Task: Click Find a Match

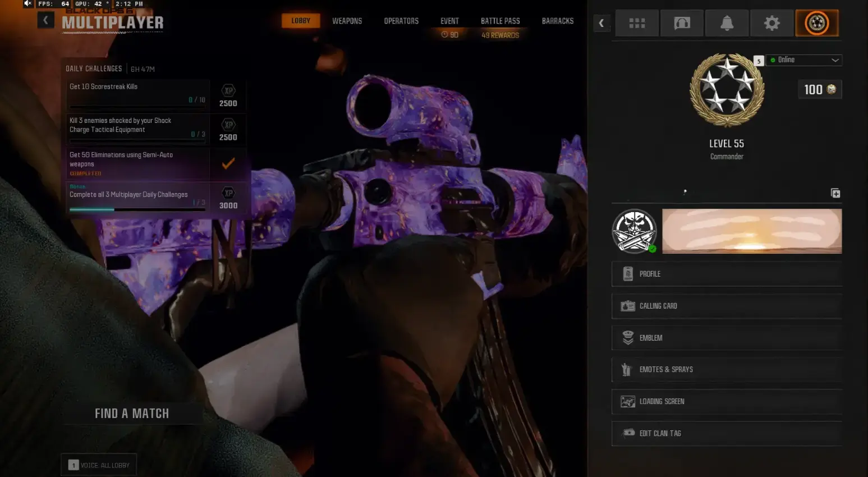Action: coord(132,414)
